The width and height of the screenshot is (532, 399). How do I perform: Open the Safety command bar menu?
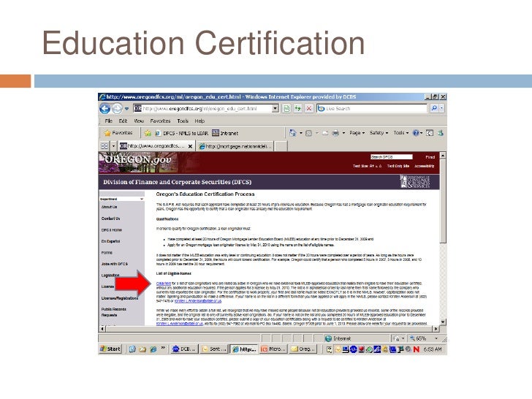point(379,133)
